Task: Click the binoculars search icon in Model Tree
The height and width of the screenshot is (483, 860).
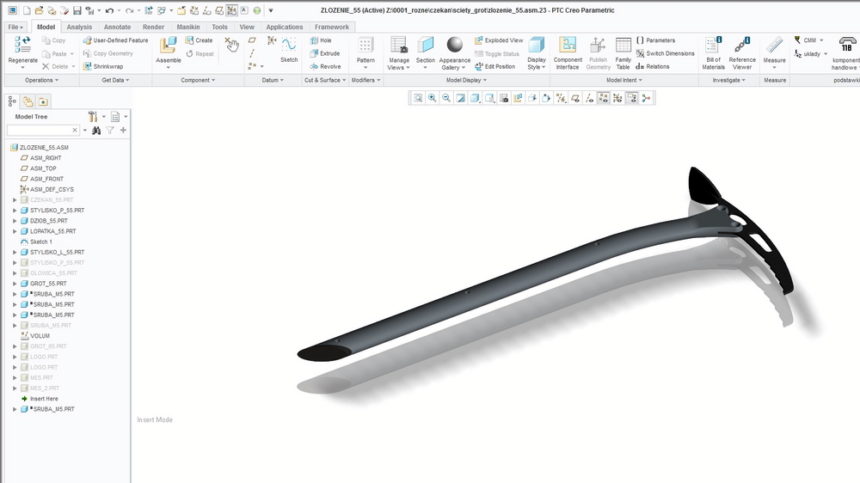Action: pos(97,130)
